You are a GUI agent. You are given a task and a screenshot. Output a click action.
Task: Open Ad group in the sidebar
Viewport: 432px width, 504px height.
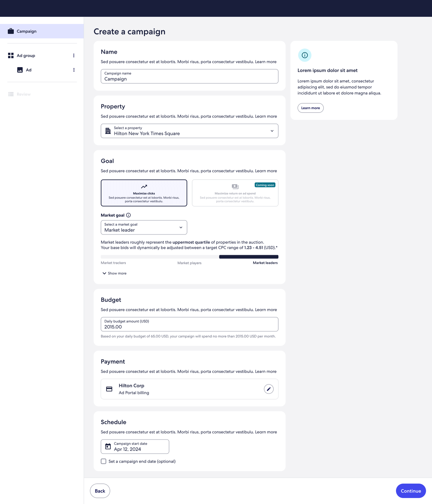point(26,55)
